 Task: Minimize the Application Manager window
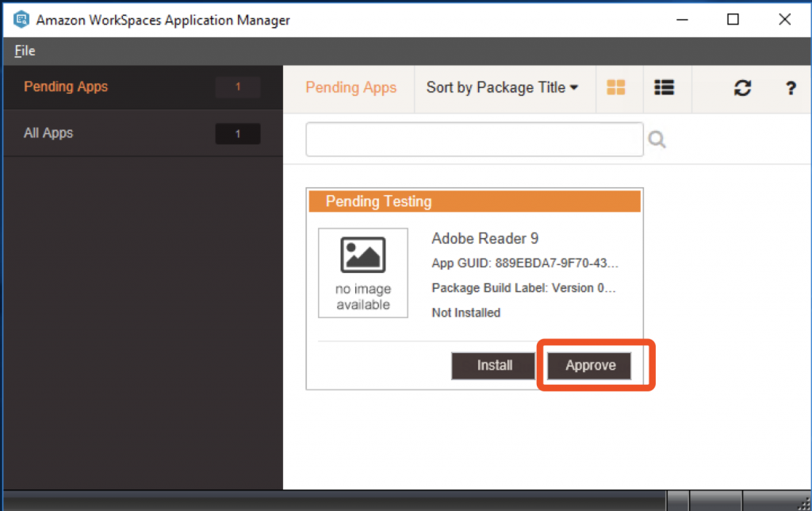coord(682,20)
